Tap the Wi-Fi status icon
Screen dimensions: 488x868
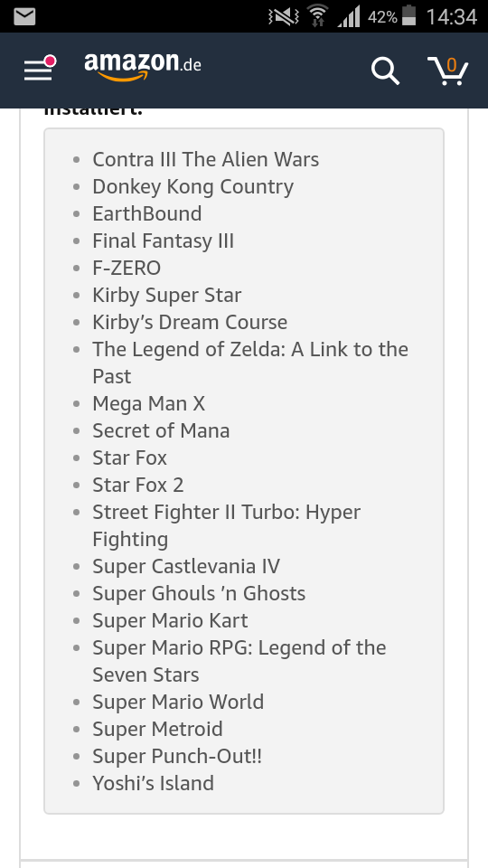pos(317,16)
